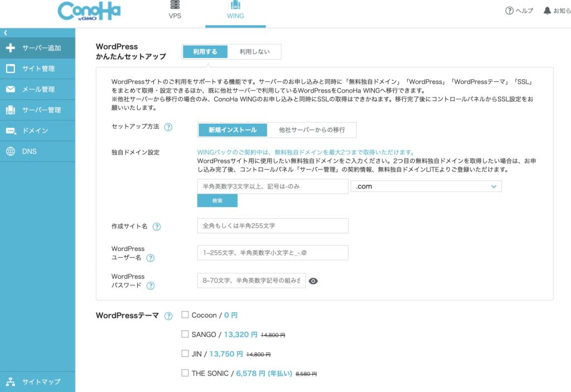Open ドメイン in the sidebar

tap(37, 131)
